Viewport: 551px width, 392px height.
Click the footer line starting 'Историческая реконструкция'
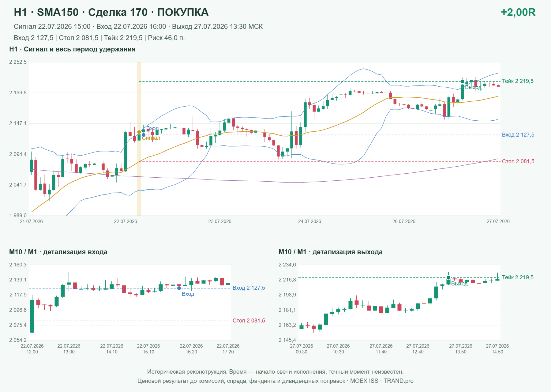click(275, 372)
